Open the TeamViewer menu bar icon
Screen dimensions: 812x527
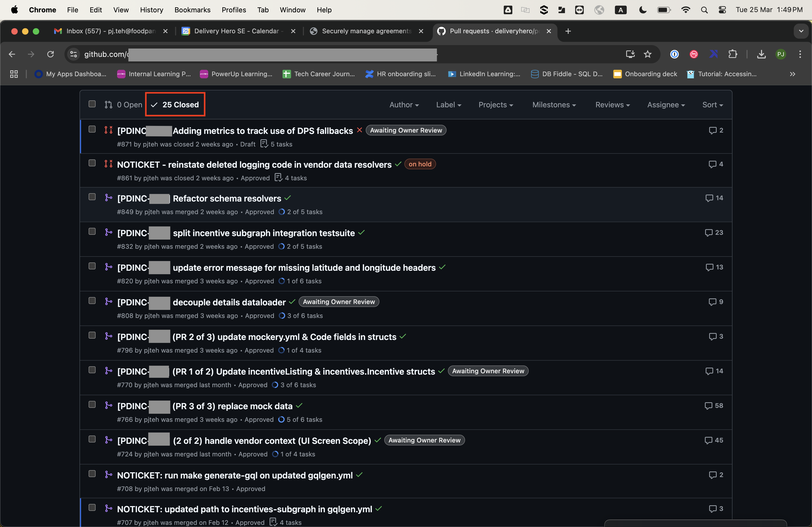(580, 10)
